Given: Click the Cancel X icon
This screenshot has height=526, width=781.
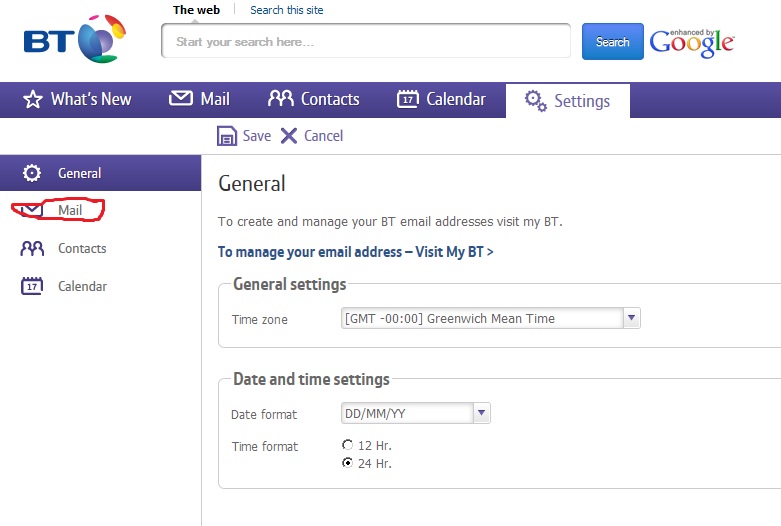Looking at the screenshot, I should [x=289, y=135].
